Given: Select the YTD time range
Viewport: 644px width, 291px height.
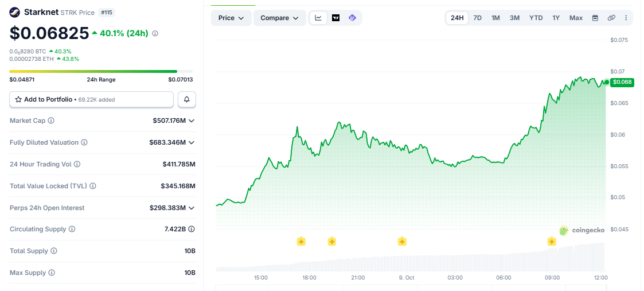Looking at the screenshot, I should (536, 18).
